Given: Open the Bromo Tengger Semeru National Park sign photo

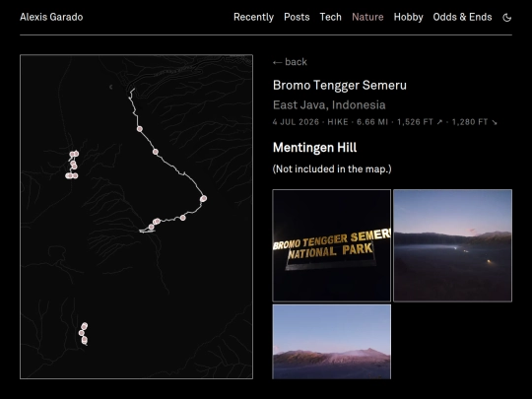Looking at the screenshot, I should [x=331, y=245].
